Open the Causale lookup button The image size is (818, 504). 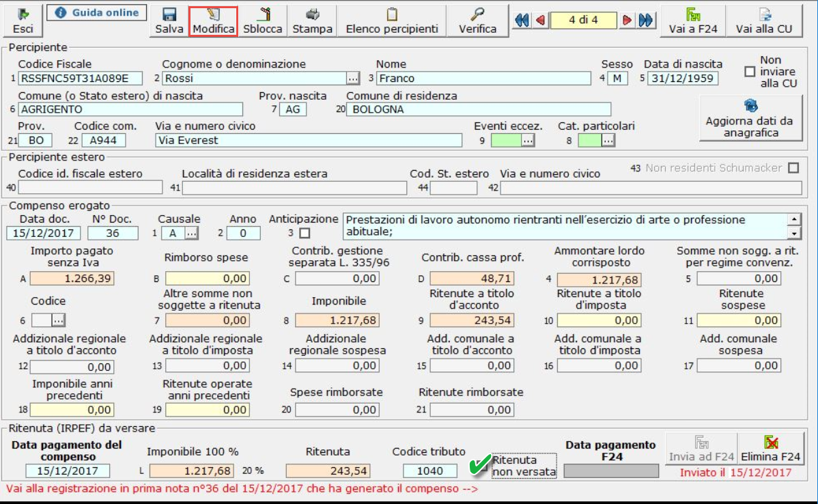tap(192, 234)
